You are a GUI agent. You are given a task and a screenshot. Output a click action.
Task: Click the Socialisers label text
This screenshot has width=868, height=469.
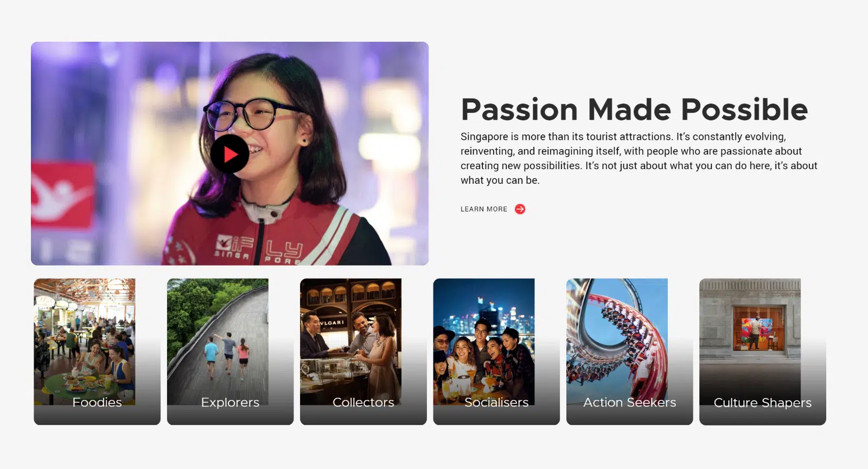coord(496,402)
